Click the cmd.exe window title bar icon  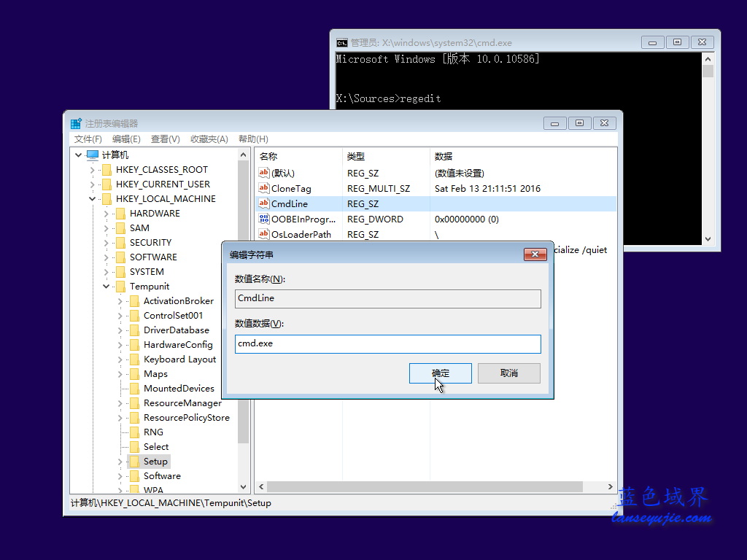coord(342,43)
